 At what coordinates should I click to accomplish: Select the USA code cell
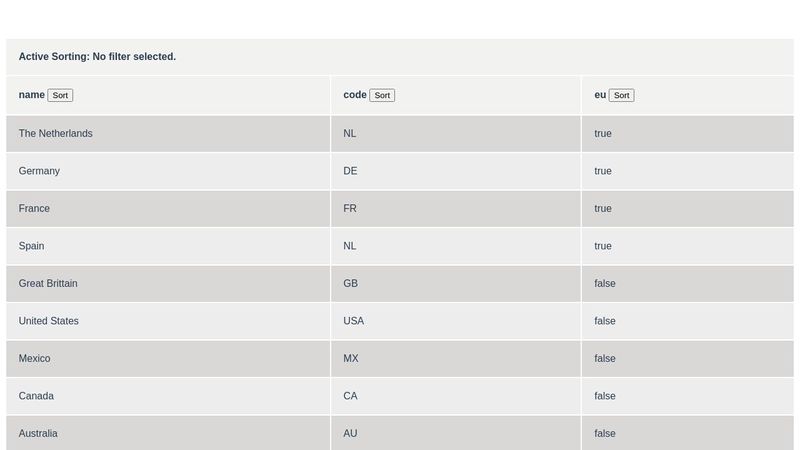coord(354,321)
